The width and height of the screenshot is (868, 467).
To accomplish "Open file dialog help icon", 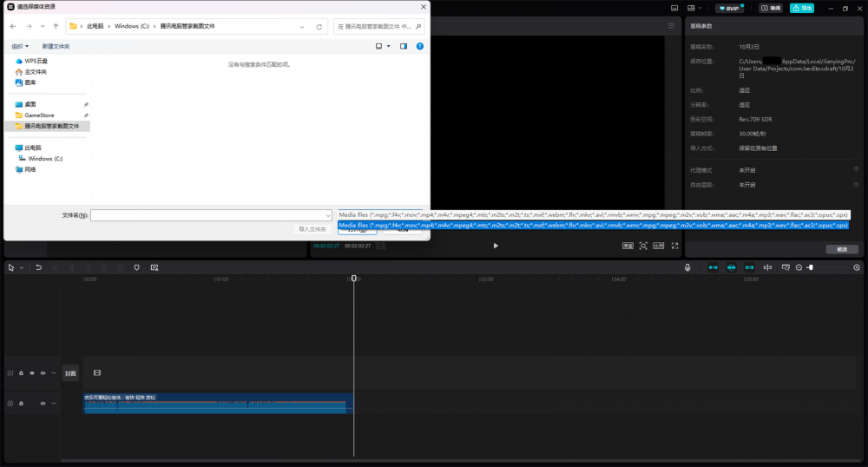I will (x=419, y=47).
